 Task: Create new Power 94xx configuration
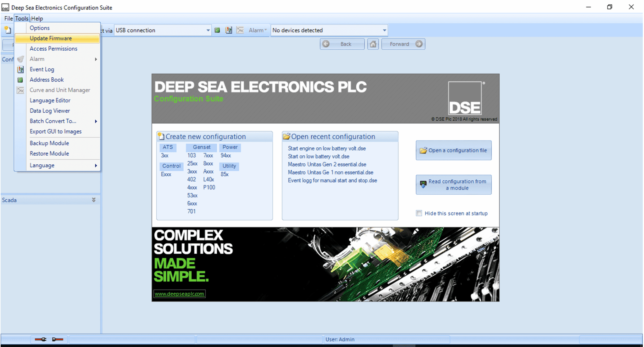click(x=226, y=156)
